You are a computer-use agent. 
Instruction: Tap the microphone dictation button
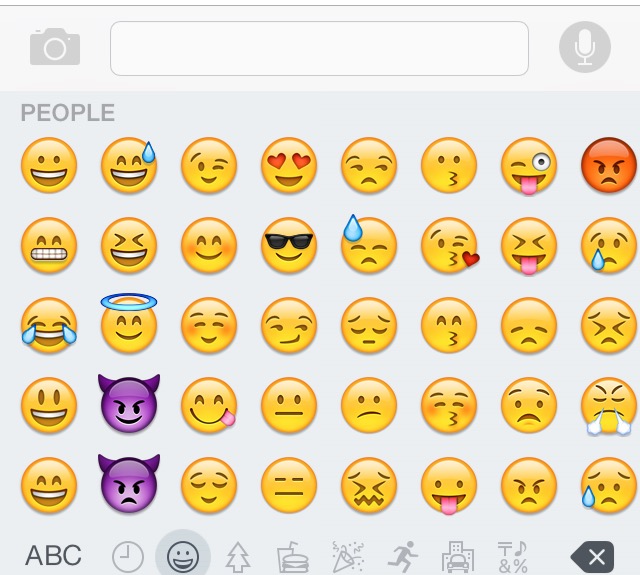pyautogui.click(x=584, y=47)
